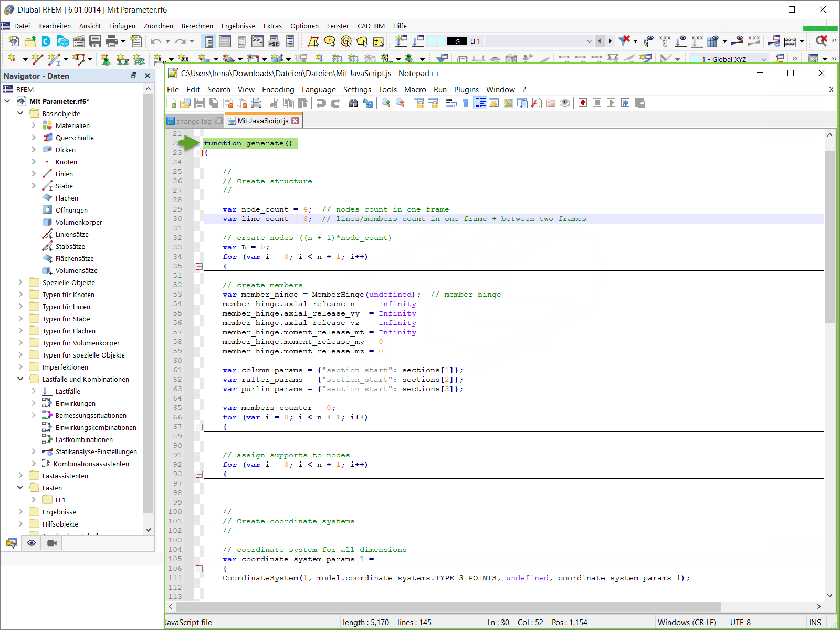
Task: Open the Plugins menu in Notepad++
Action: pos(466,90)
